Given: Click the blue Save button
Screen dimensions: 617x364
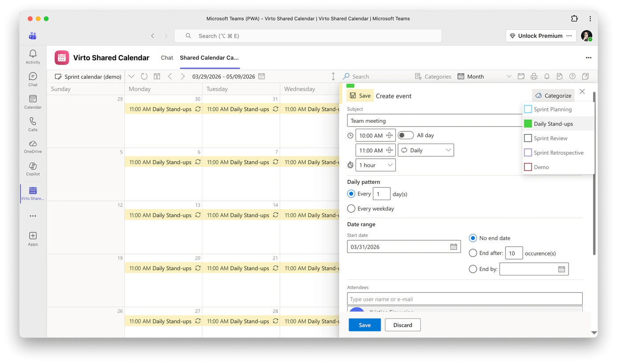Looking at the screenshot, I should pyautogui.click(x=364, y=325).
